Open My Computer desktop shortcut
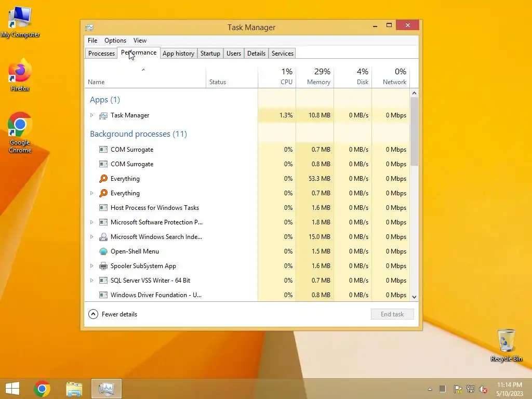532x399 pixels. click(20, 22)
